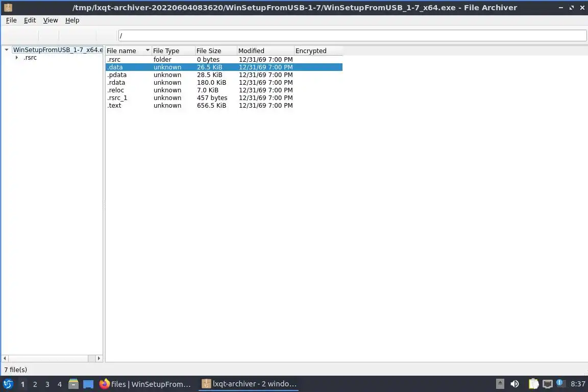This screenshot has height=392, width=588.
Task: Open the volume control tray icon
Action: point(514,384)
